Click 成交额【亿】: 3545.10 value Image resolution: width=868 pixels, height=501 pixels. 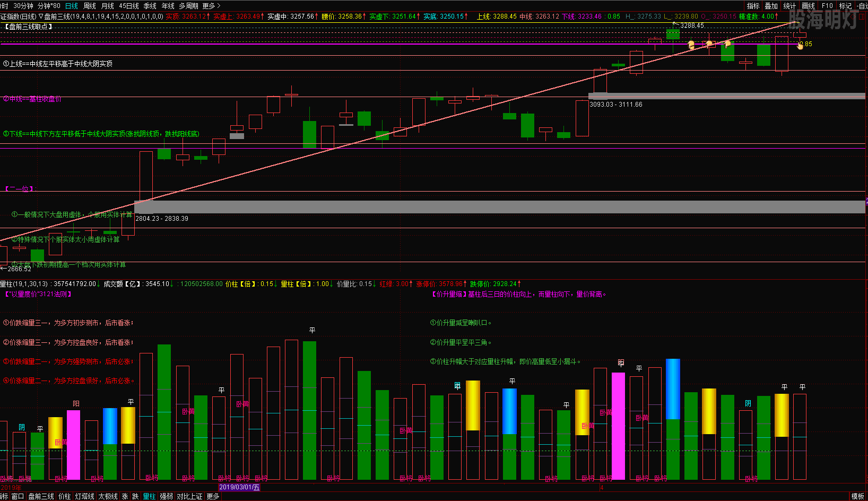(x=138, y=284)
